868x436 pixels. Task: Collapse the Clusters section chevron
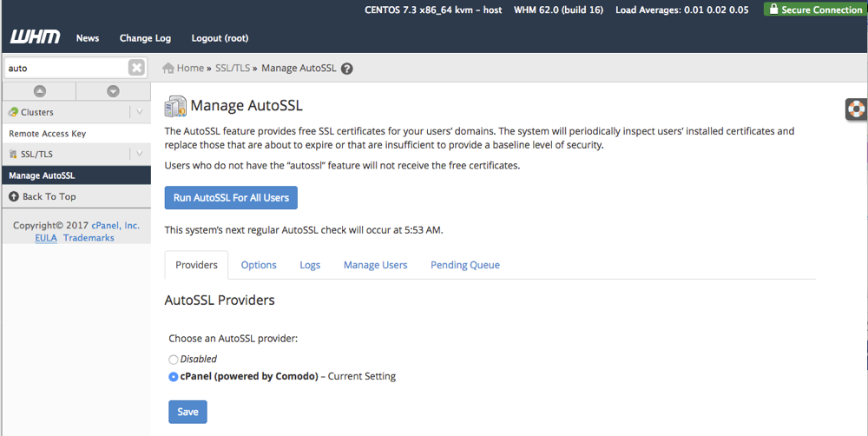click(140, 112)
